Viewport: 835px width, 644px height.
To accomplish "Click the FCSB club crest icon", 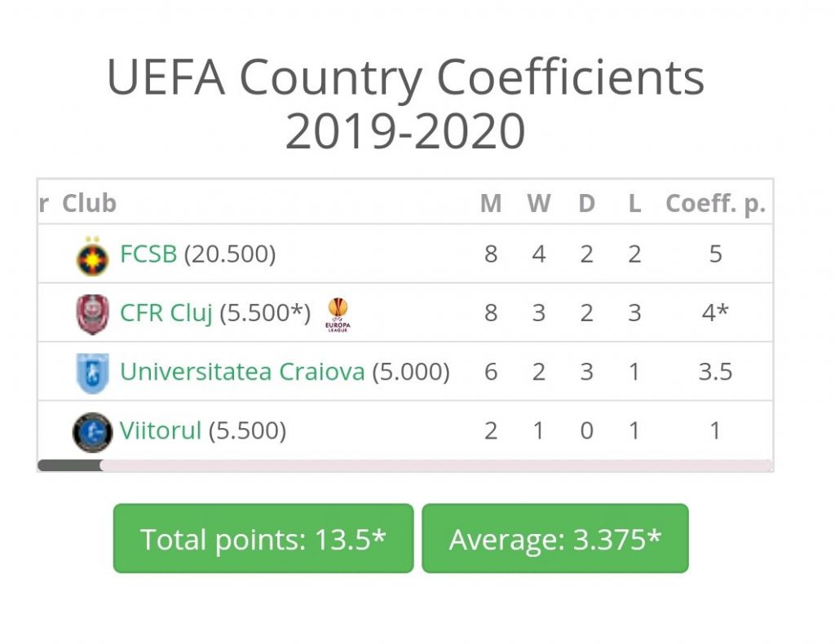I will coord(92,256).
